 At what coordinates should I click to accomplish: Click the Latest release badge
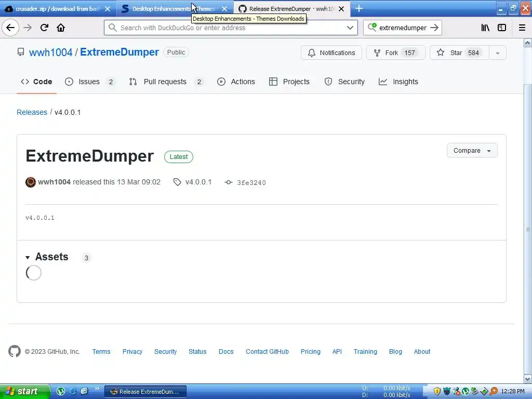pos(179,157)
